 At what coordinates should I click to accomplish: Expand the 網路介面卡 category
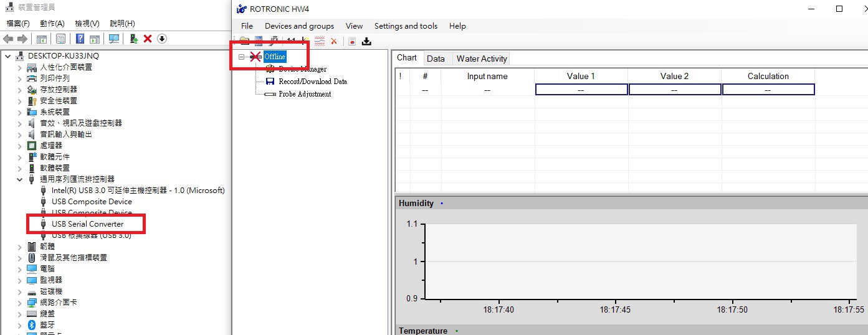click(20, 302)
